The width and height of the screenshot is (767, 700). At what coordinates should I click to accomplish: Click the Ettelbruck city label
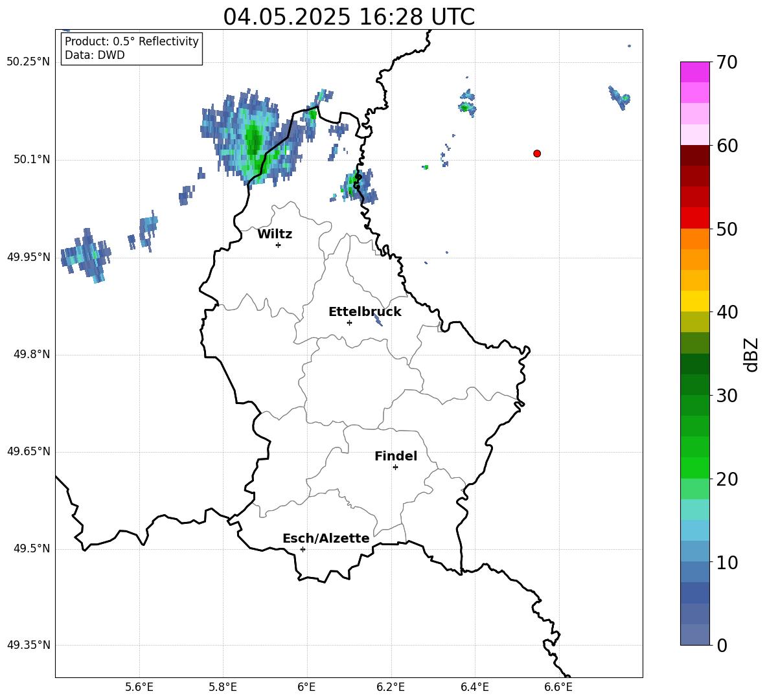(x=365, y=312)
